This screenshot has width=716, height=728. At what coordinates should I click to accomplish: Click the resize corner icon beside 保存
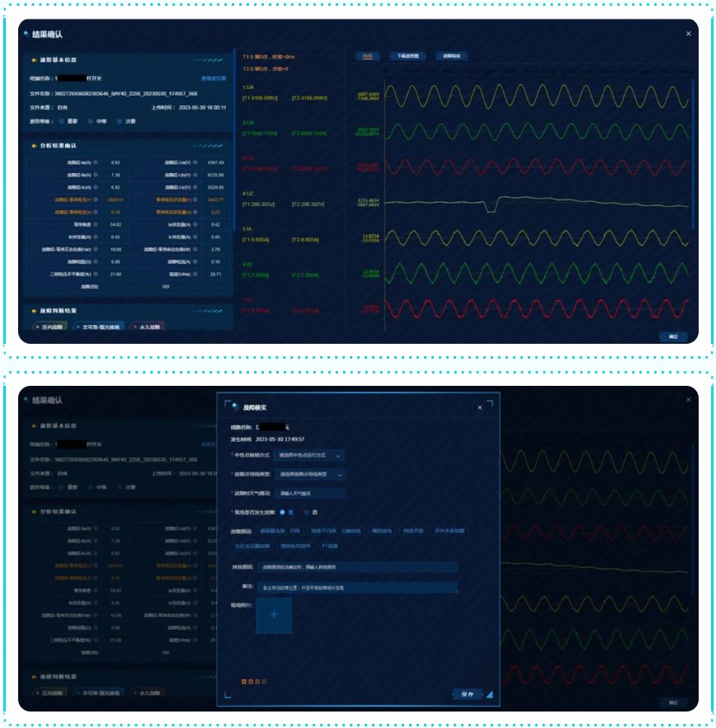click(x=489, y=694)
